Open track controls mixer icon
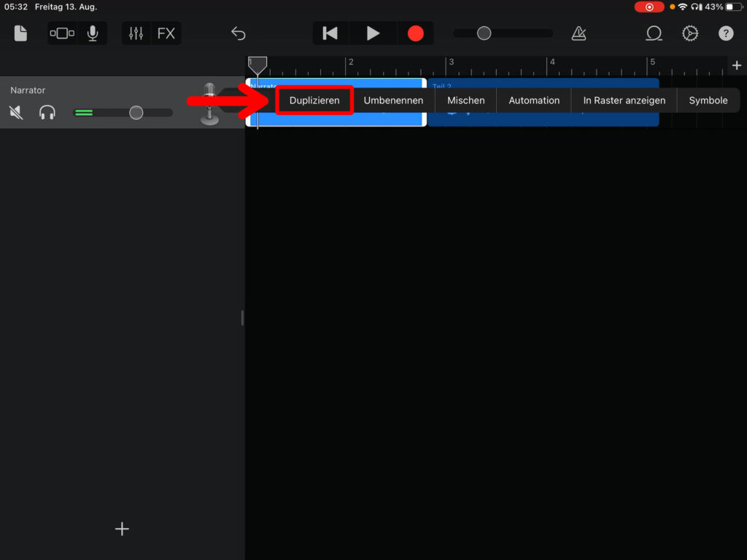The width and height of the screenshot is (747, 560). (136, 34)
